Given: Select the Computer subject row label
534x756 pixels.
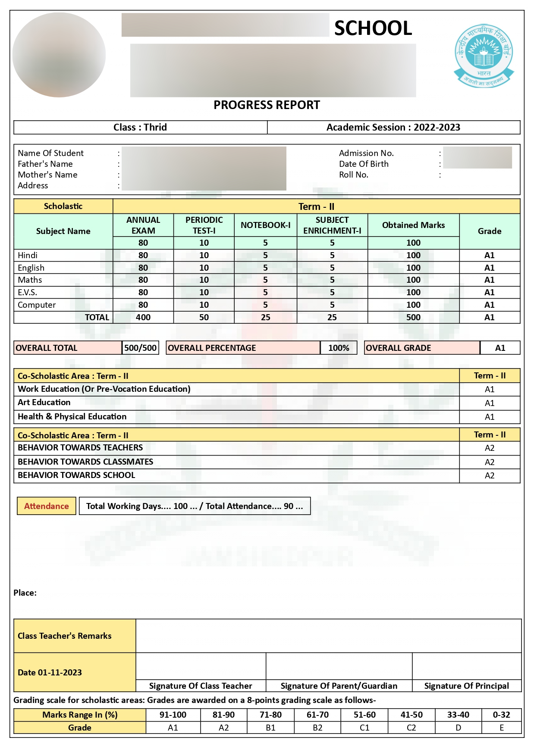Looking at the screenshot, I should coord(37,305).
